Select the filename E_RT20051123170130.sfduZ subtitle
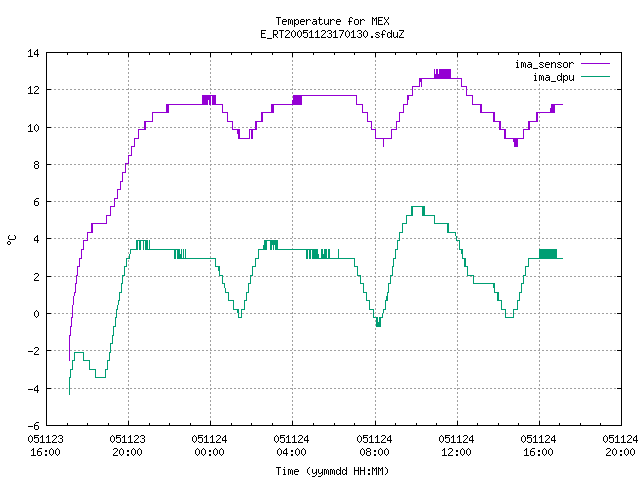 pyautogui.click(x=332, y=34)
